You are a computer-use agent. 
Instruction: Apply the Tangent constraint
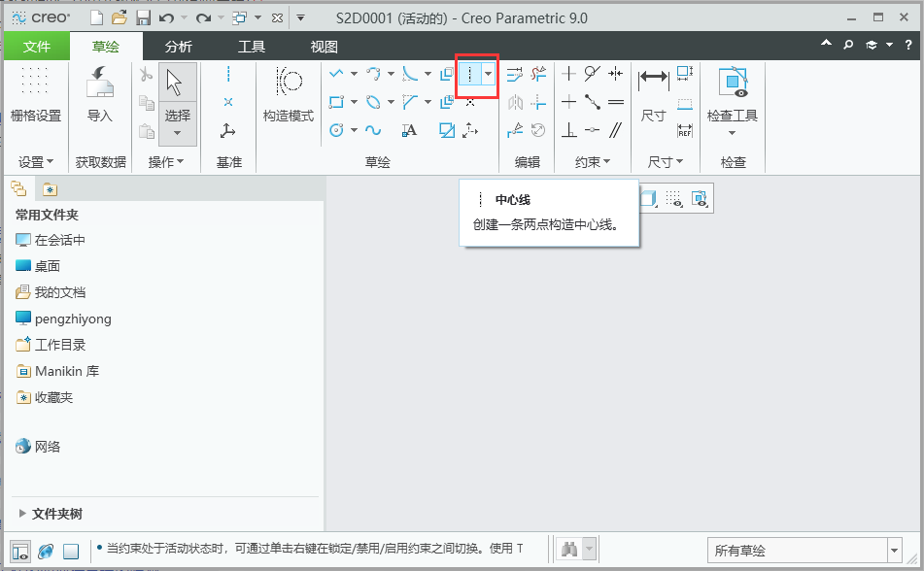tap(593, 74)
